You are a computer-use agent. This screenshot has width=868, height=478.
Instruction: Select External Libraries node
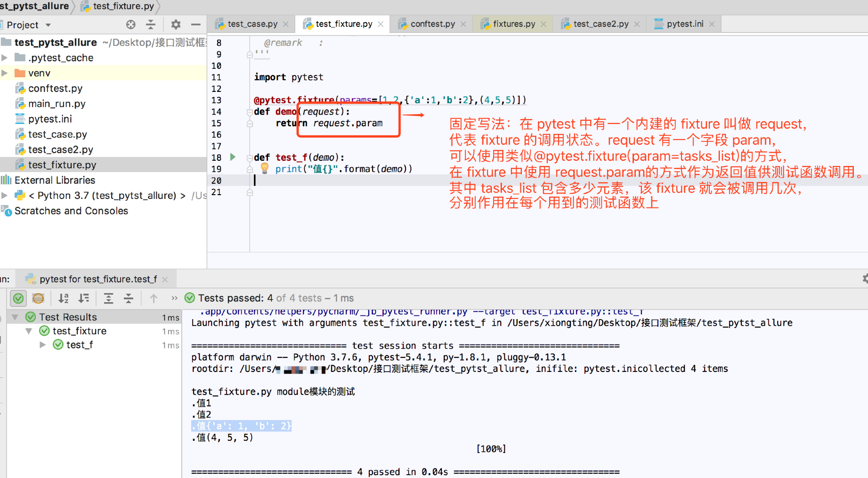point(103,180)
